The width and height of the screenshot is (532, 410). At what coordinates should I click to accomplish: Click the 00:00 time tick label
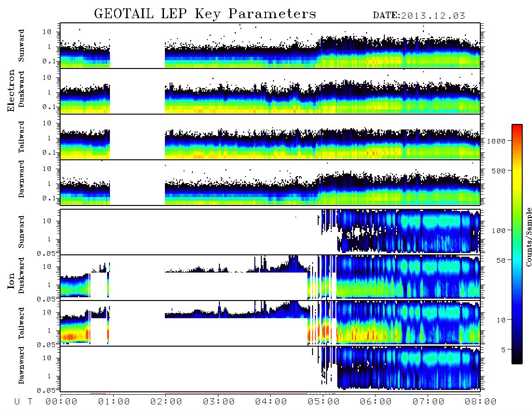pos(61,402)
